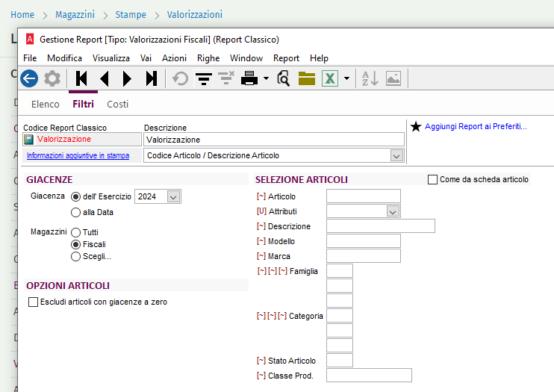This screenshot has width=554, height=392.
Task: Open the File menu
Action: coord(30,58)
